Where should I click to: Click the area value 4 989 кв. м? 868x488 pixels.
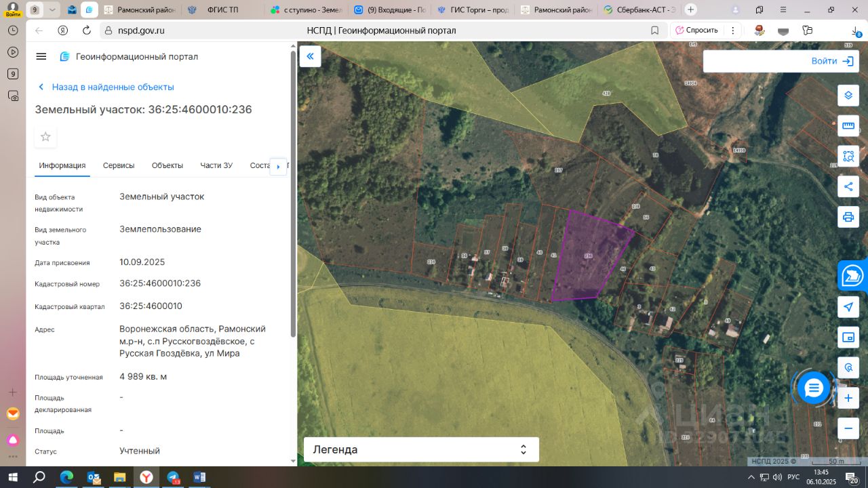point(143,376)
